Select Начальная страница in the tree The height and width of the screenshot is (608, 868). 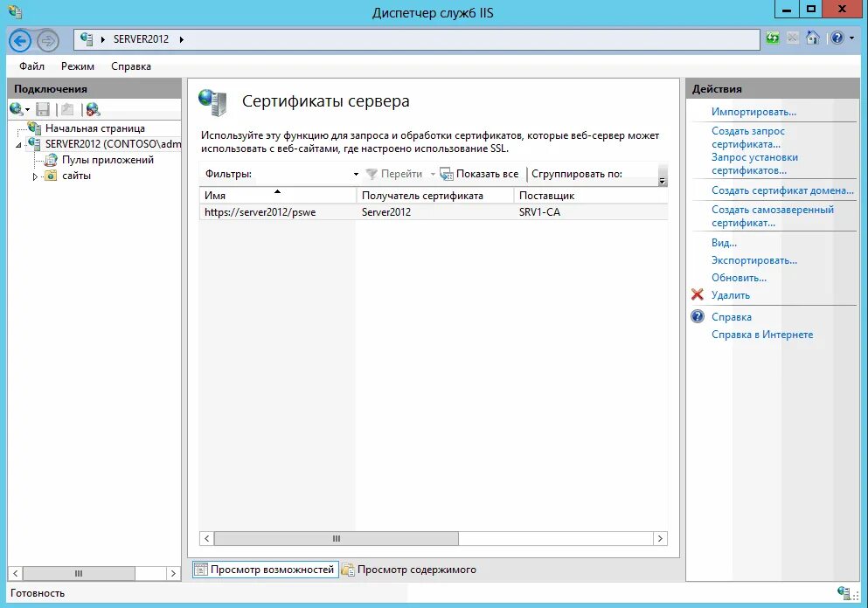(95, 128)
